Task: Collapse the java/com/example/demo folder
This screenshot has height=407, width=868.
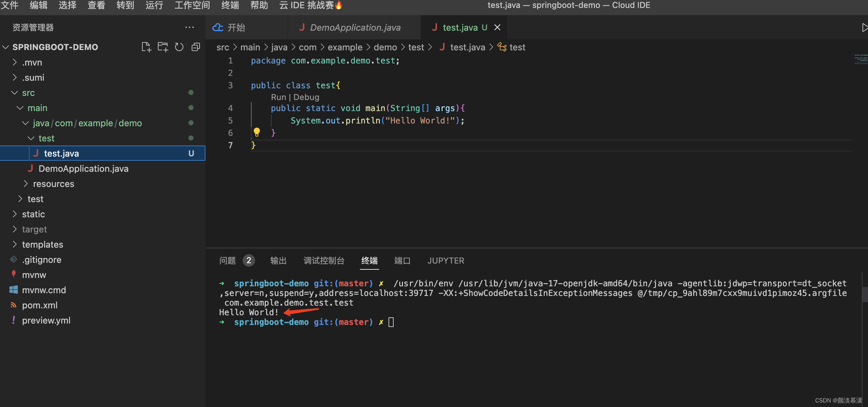Action: pos(26,123)
